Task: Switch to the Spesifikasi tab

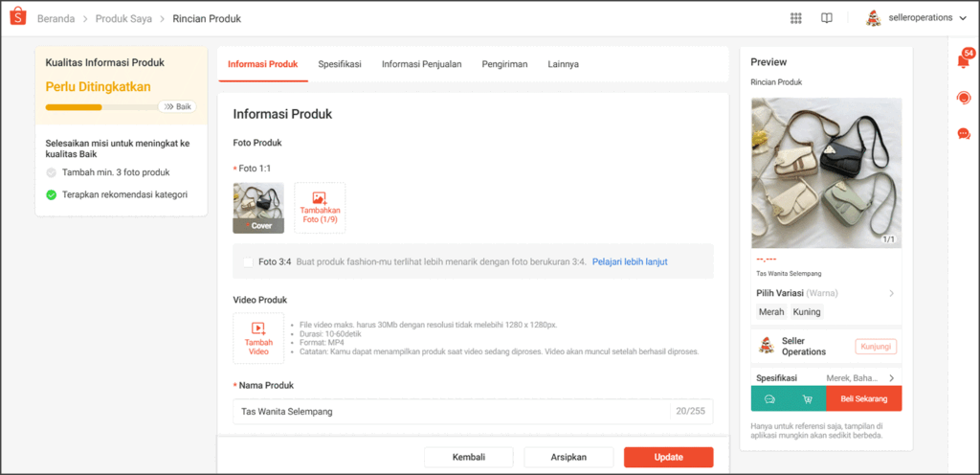Action: point(340,64)
